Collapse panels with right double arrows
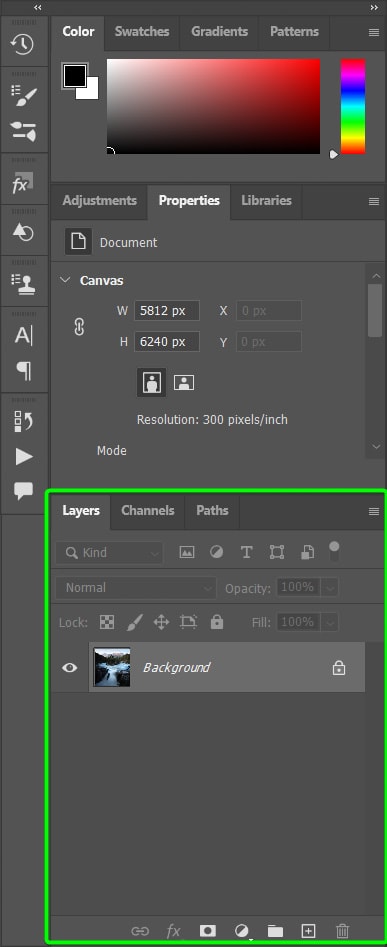Image resolution: width=387 pixels, height=947 pixels. [x=374, y=7]
